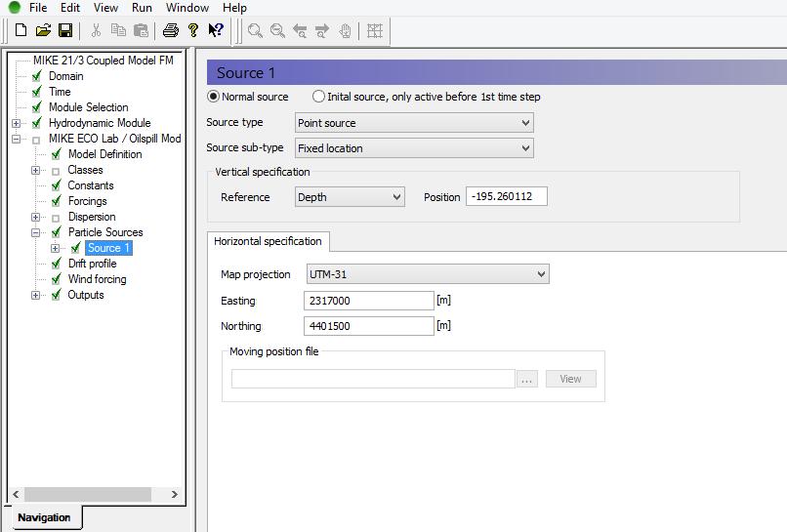The height and width of the screenshot is (532, 787).
Task: Open the Source sub-type dropdown
Action: tap(414, 148)
